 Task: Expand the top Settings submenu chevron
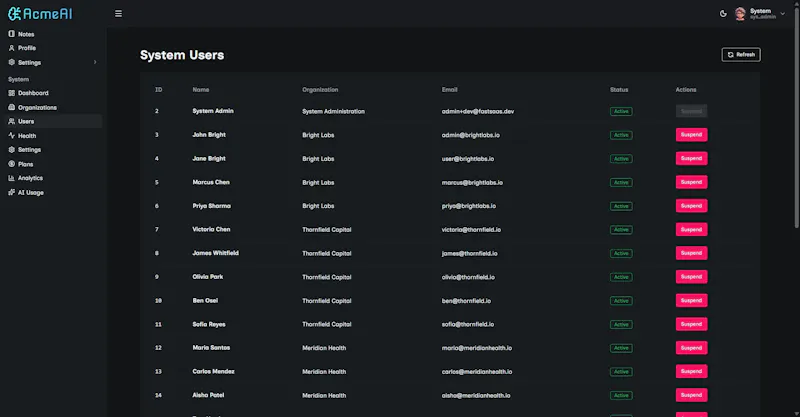[x=95, y=62]
